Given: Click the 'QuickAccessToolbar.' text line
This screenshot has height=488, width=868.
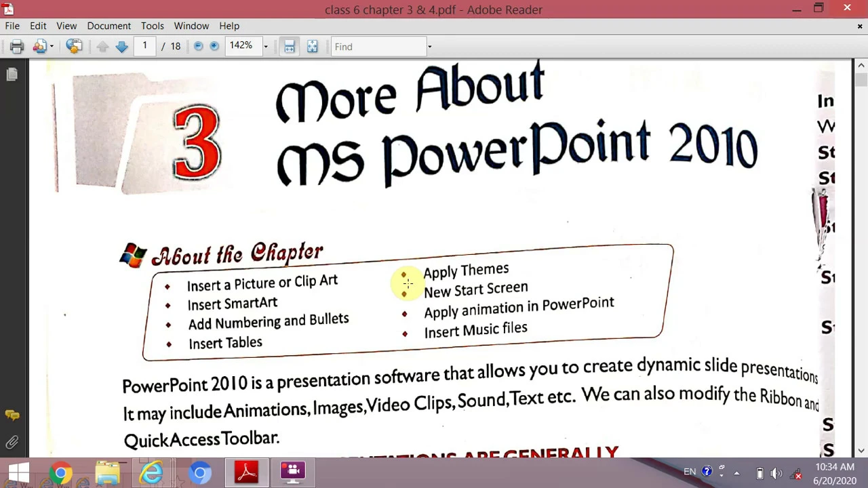Looking at the screenshot, I should pos(201,439).
